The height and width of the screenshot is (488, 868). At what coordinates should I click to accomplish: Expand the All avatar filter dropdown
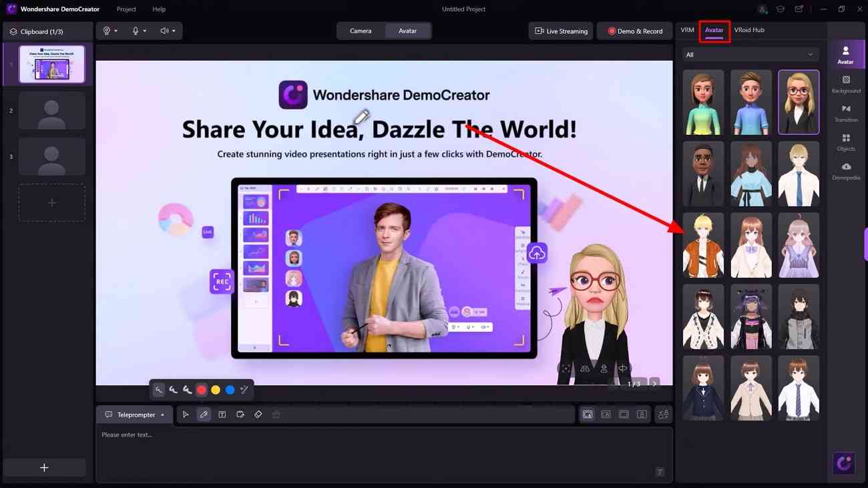click(x=750, y=55)
